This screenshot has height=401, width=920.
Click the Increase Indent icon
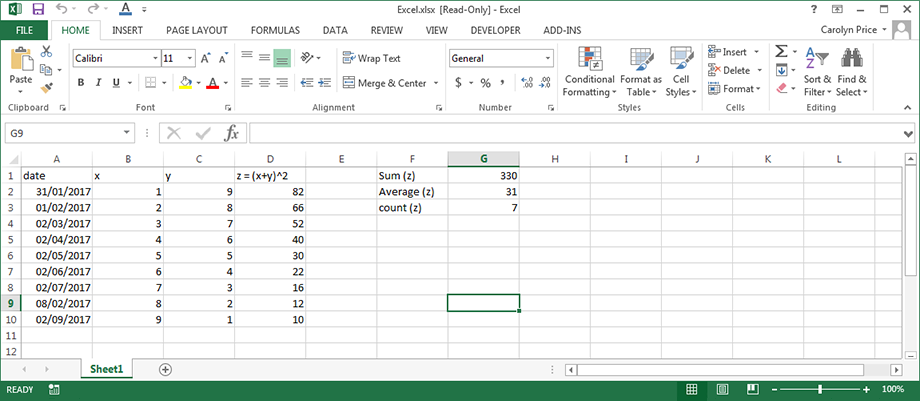pyautogui.click(x=324, y=83)
